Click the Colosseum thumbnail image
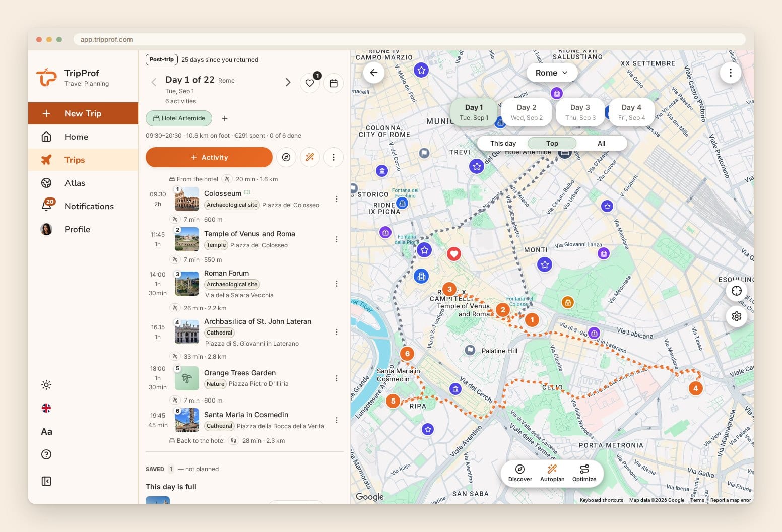The image size is (782, 532). click(187, 198)
